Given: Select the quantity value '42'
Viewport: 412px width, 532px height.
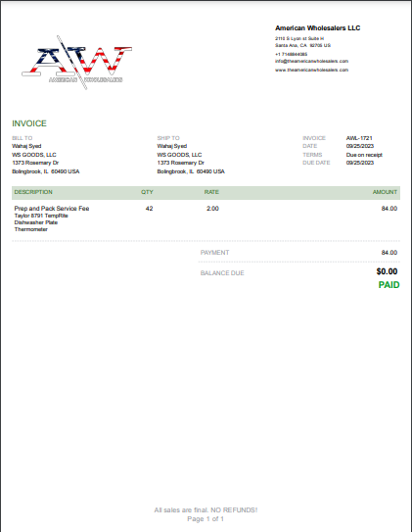Looking at the screenshot, I should [x=149, y=209].
